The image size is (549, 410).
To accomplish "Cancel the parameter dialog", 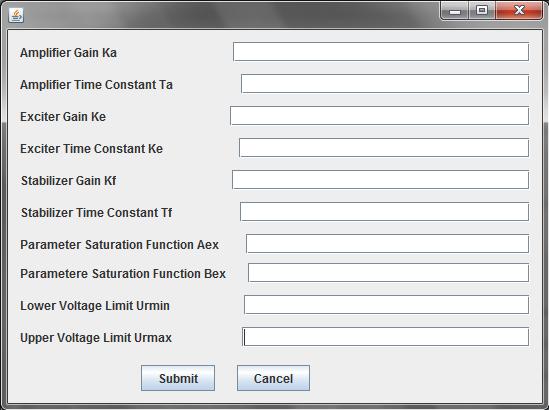I will point(273,378).
